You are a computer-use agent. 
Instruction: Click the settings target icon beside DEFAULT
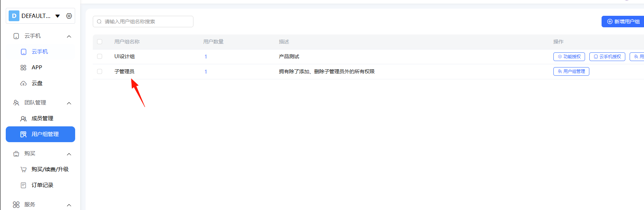(69, 16)
